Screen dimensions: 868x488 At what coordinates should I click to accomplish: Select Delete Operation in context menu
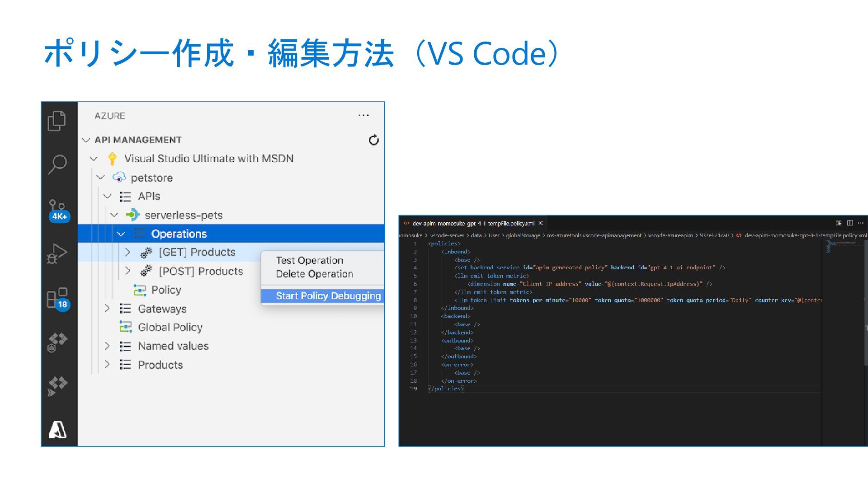click(x=314, y=274)
